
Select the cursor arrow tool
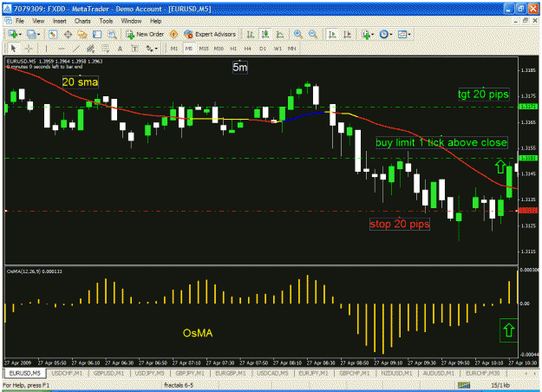pyautogui.click(x=14, y=49)
